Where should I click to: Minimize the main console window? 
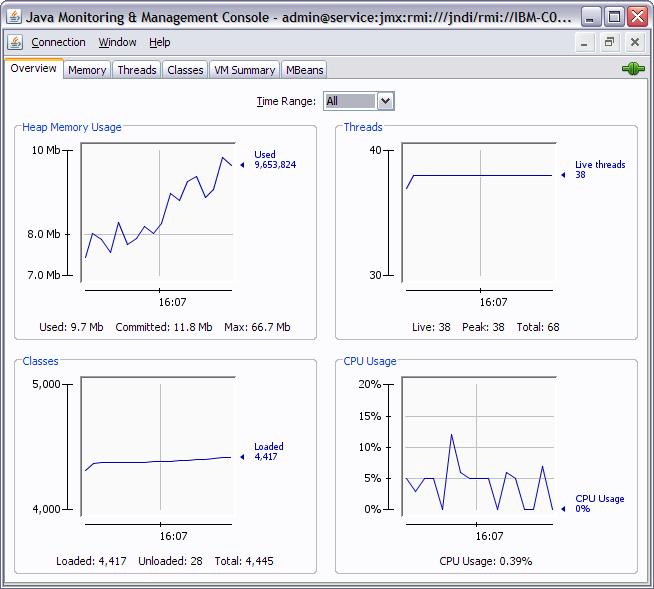(x=590, y=18)
